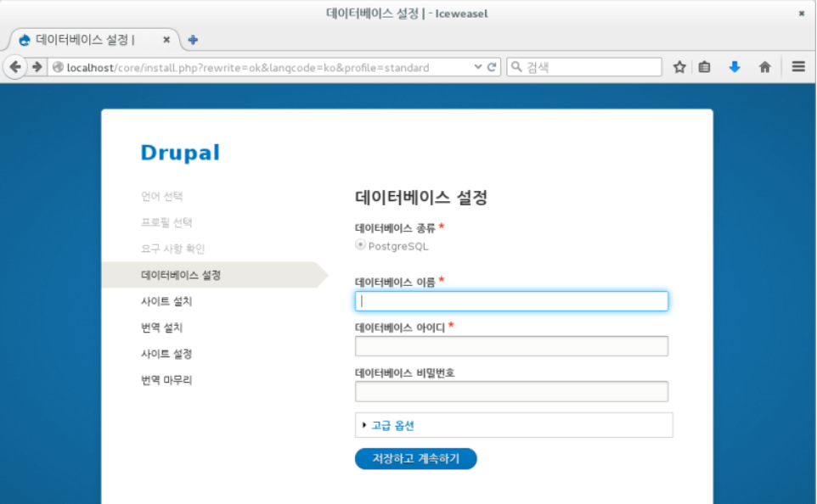Expand the 고급 옵션 section
The width and height of the screenshot is (817, 504).
(392, 425)
